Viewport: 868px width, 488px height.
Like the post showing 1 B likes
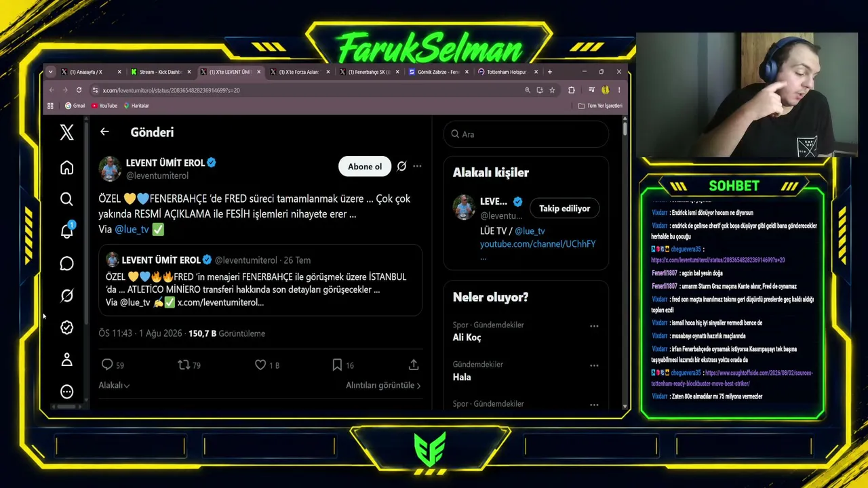(x=260, y=365)
